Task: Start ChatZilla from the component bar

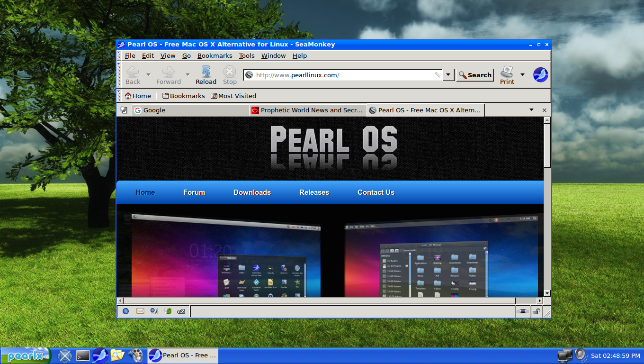Action: tap(181, 311)
